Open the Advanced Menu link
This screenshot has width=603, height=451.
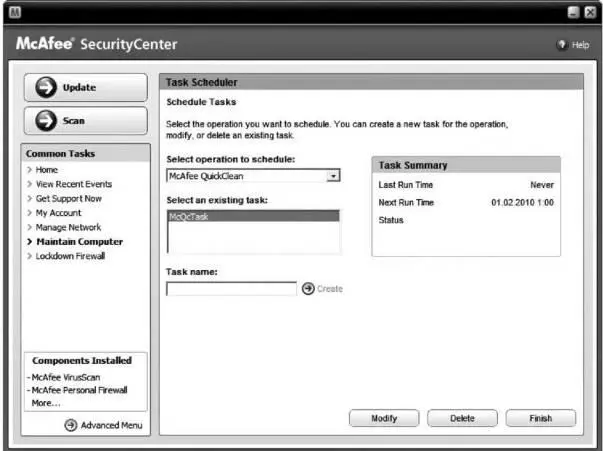[112, 425]
